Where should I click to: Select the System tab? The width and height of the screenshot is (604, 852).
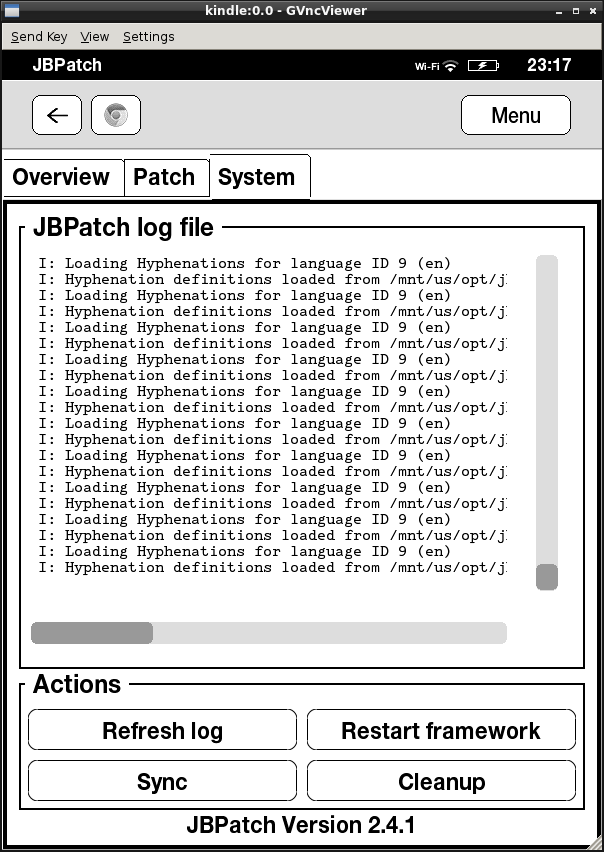(260, 177)
